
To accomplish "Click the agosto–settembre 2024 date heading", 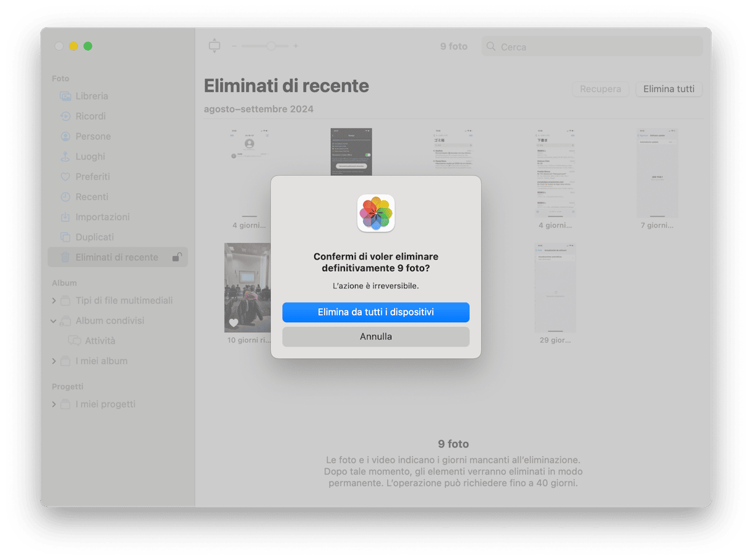I will coord(258,109).
